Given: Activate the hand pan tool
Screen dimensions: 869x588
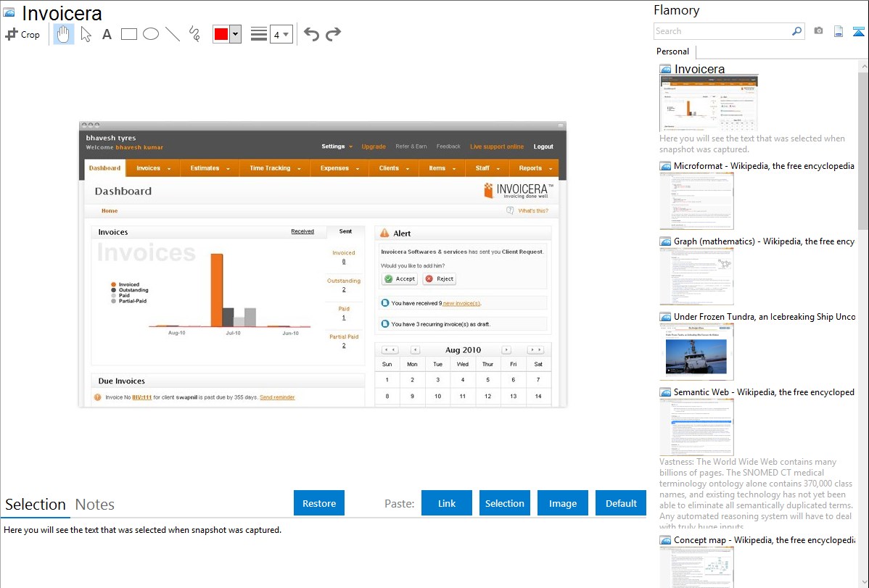Looking at the screenshot, I should point(64,34).
